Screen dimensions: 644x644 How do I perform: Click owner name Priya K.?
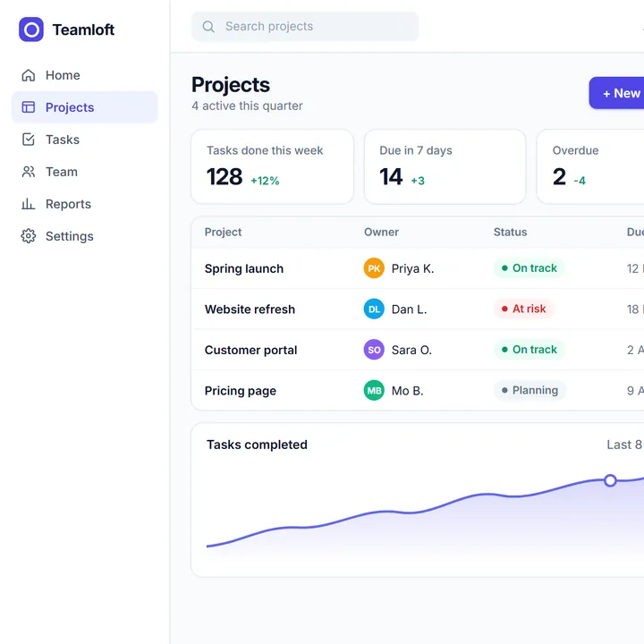pyautogui.click(x=412, y=268)
